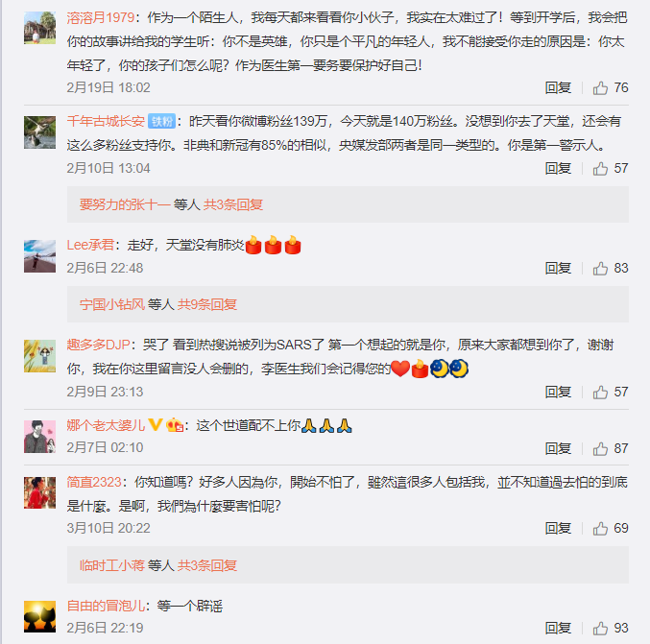650x644 pixels.
Task: Click the V badge beside 娜个老太婆儿
Action: click(155, 425)
